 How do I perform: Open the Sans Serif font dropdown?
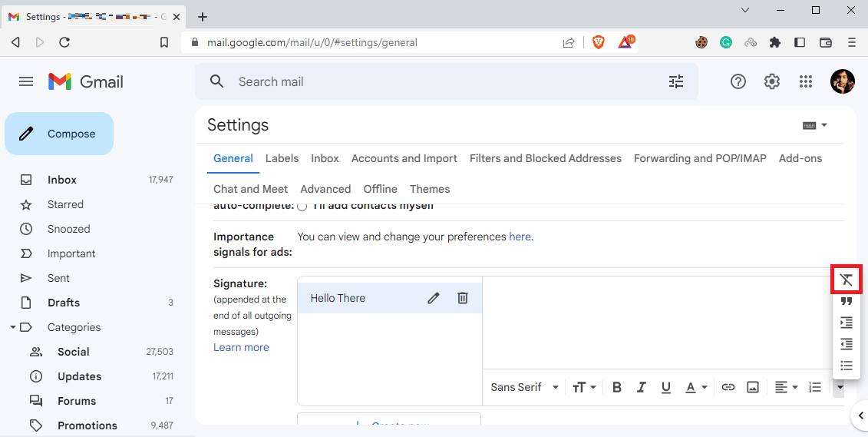point(524,387)
